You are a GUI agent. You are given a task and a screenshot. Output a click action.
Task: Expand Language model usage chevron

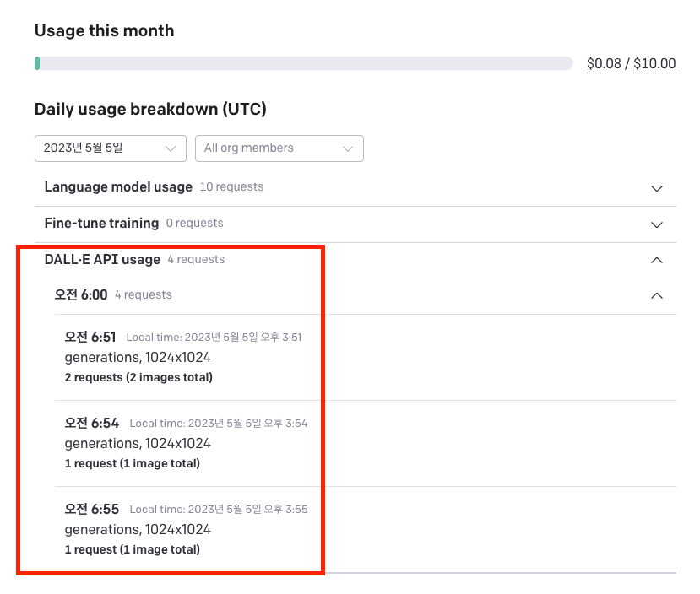click(656, 189)
